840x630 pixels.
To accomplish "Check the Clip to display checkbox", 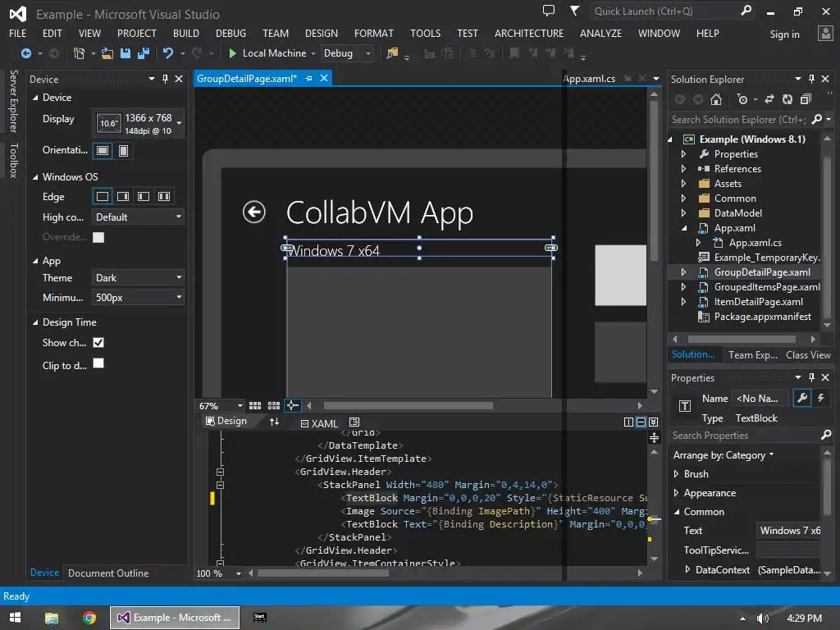I will click(98, 363).
